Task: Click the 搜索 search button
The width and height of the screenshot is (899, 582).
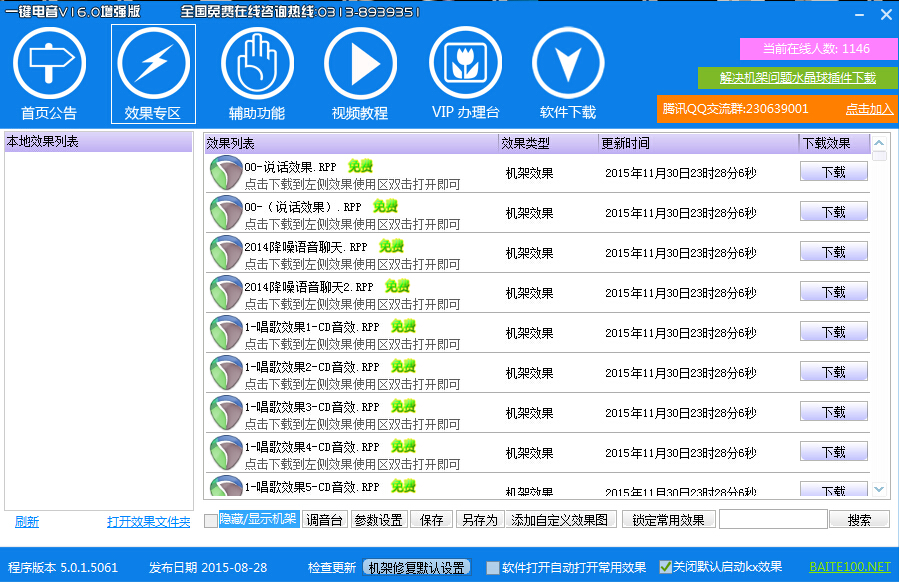Action: (860, 519)
